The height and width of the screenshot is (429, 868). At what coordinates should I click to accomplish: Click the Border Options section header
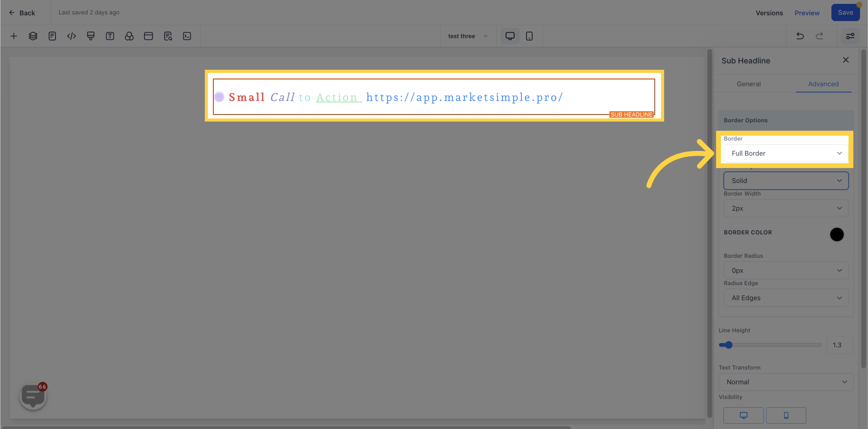click(786, 120)
